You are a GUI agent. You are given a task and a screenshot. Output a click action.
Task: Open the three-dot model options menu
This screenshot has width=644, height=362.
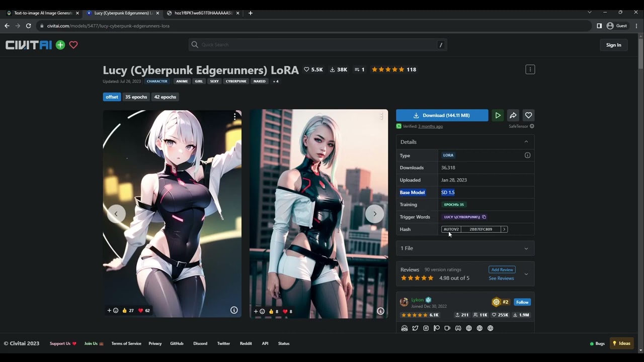click(530, 69)
